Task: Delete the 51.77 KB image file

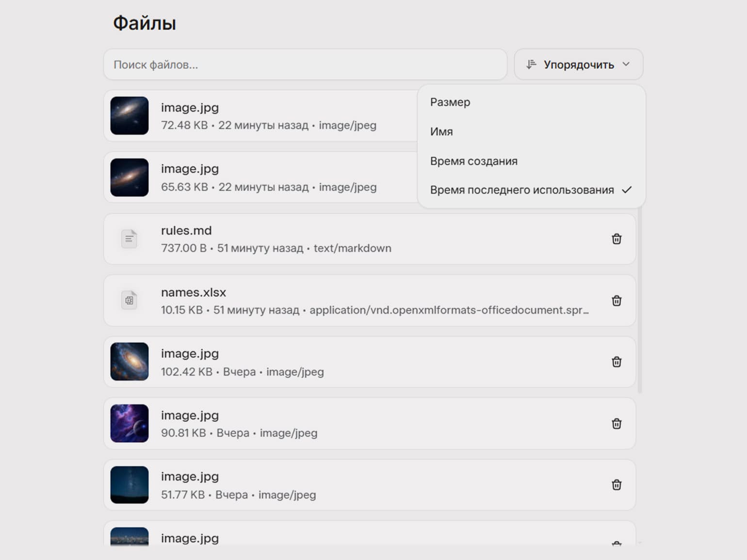Action: tap(617, 485)
